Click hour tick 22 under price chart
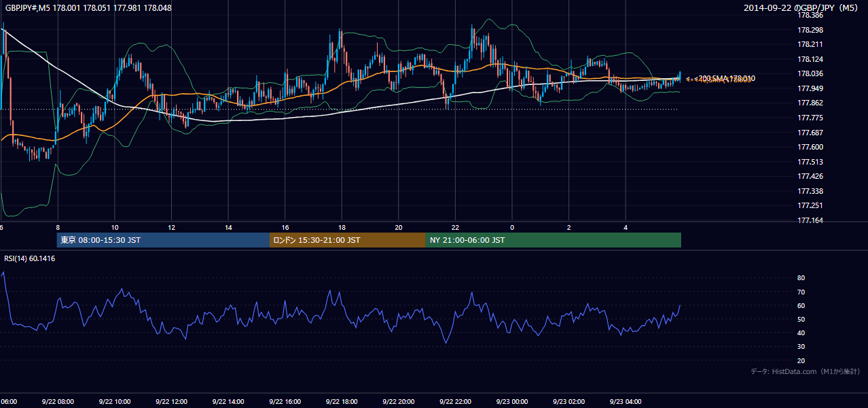 point(456,227)
